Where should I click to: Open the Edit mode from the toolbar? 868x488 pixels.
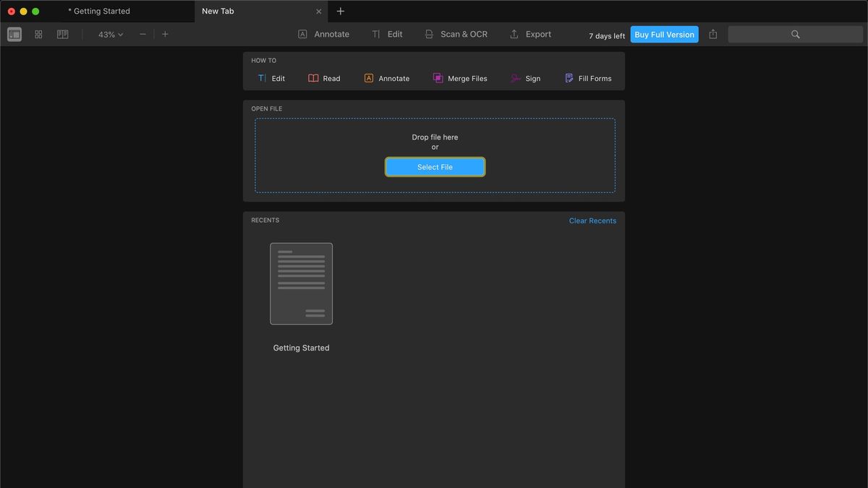coord(387,33)
